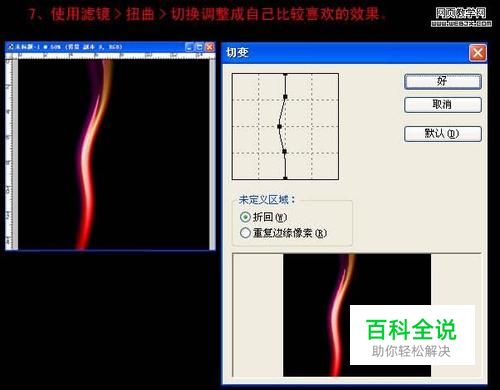The image size is (500, 390).
Task: Minimize the Photoshop document window
Action: 189,47
